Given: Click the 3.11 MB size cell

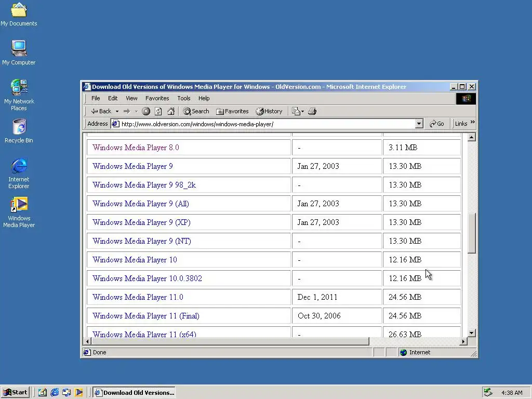Looking at the screenshot, I should [422, 148].
